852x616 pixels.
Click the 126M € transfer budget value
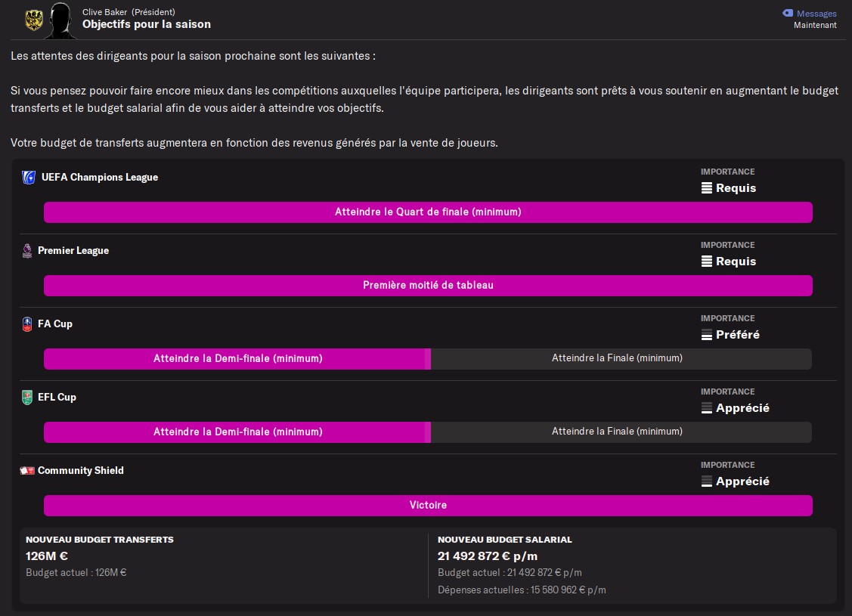[47, 556]
